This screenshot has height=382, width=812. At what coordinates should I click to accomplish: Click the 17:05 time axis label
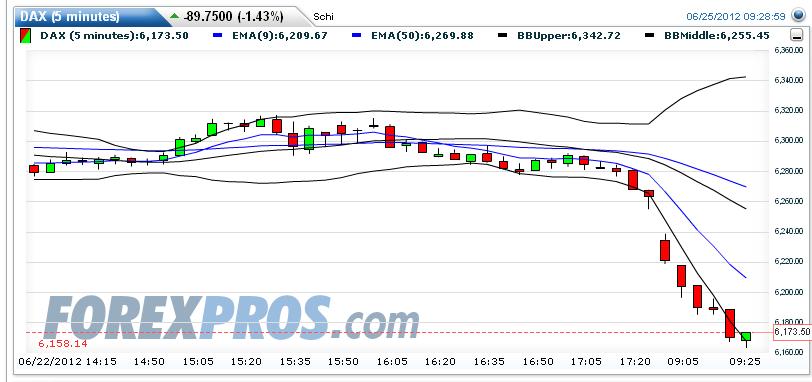pos(586,362)
